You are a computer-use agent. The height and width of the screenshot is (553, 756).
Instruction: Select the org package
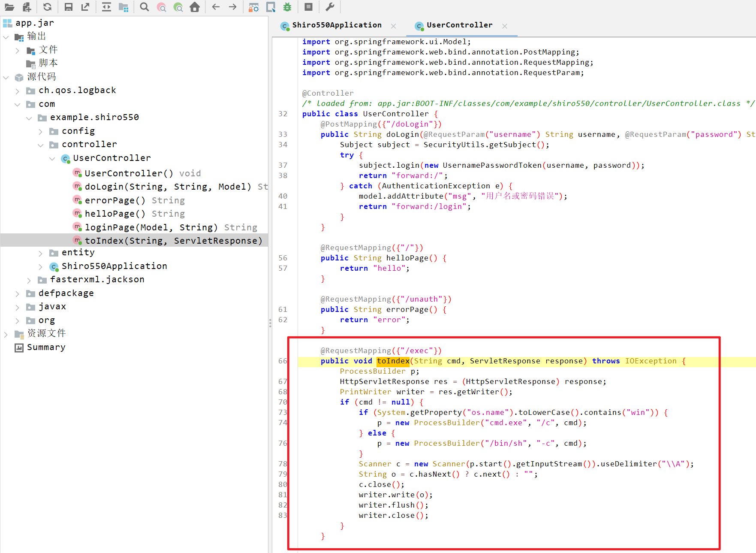point(47,320)
